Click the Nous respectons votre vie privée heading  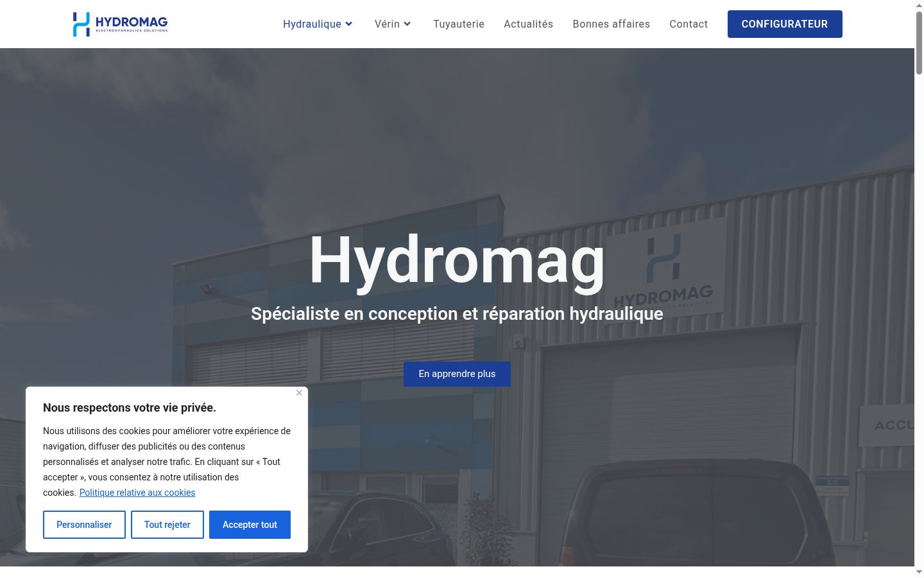pyautogui.click(x=130, y=408)
